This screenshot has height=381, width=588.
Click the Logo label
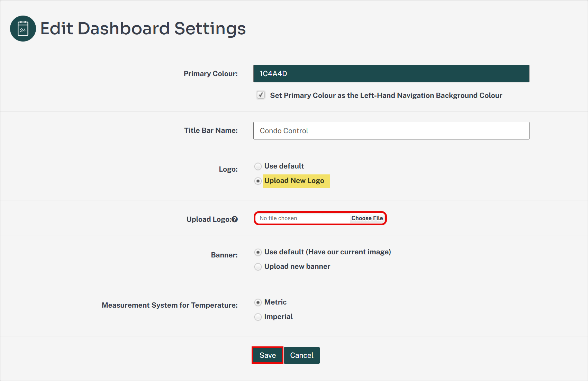228,169
